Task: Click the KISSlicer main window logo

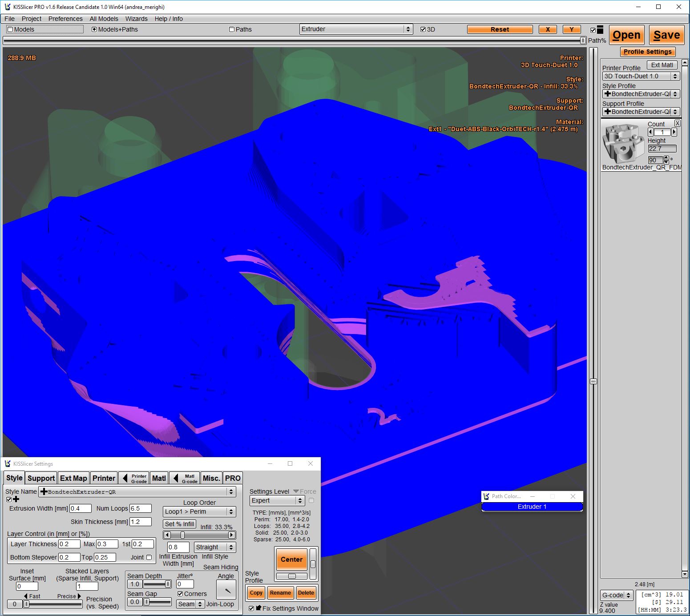Action: (7, 7)
